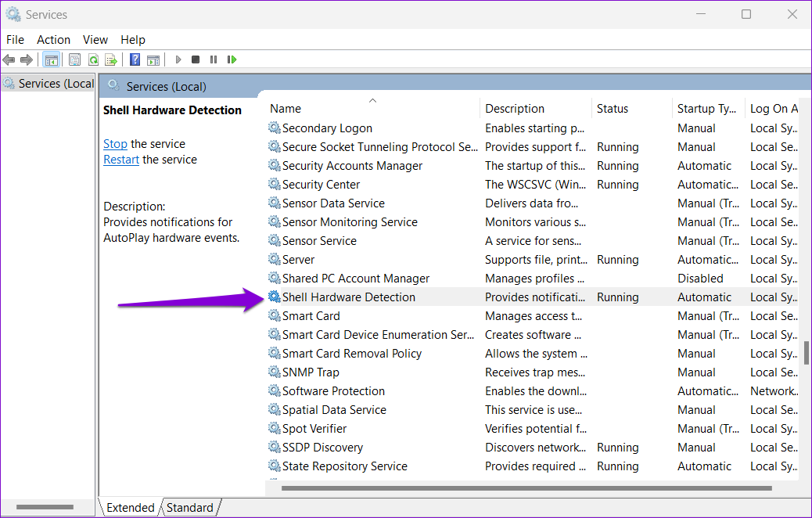The image size is (812, 518).
Task: Click the gear icon beside Server
Action: tap(275, 259)
